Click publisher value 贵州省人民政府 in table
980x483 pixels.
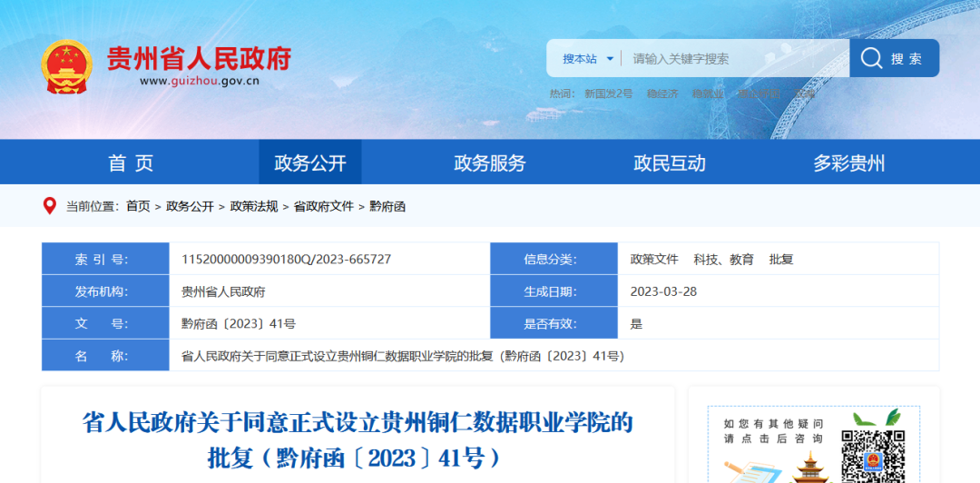[x=223, y=291]
